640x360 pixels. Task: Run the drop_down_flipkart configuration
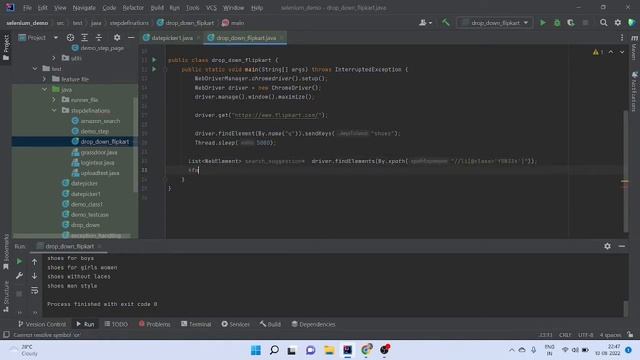tap(542, 23)
